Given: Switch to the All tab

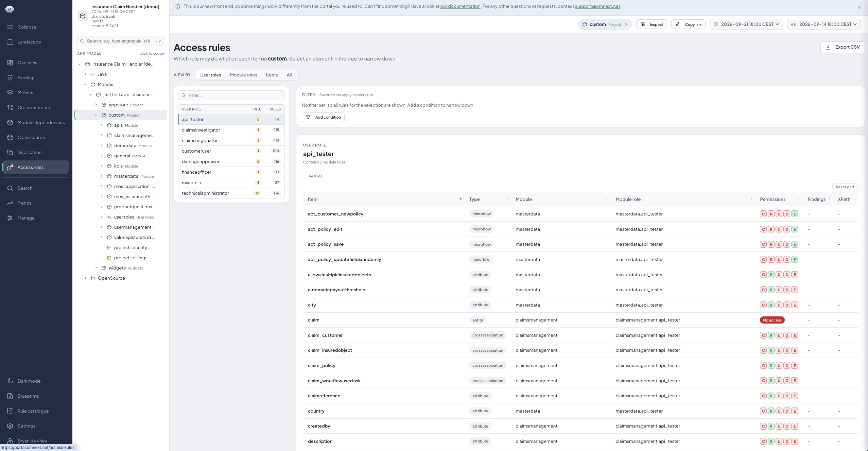Looking at the screenshot, I should [x=289, y=75].
